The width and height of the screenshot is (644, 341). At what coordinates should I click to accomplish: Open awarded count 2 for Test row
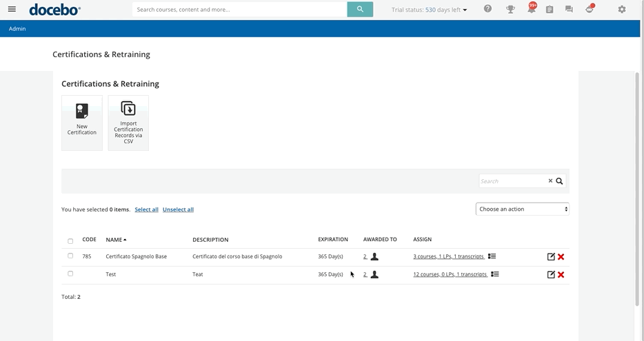click(365, 275)
